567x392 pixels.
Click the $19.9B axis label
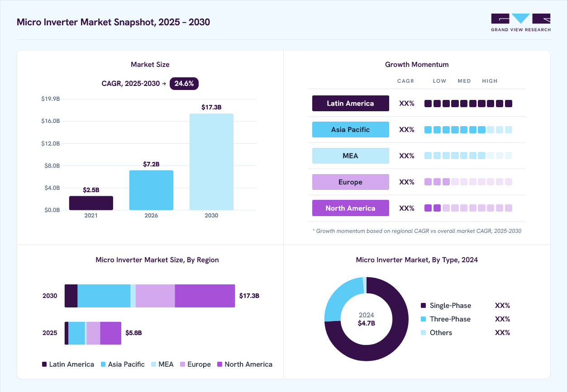(51, 99)
